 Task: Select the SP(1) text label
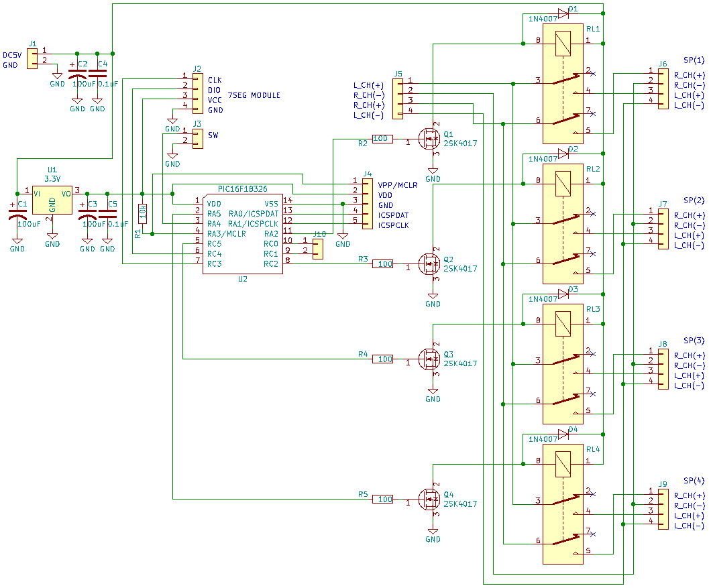694,60
